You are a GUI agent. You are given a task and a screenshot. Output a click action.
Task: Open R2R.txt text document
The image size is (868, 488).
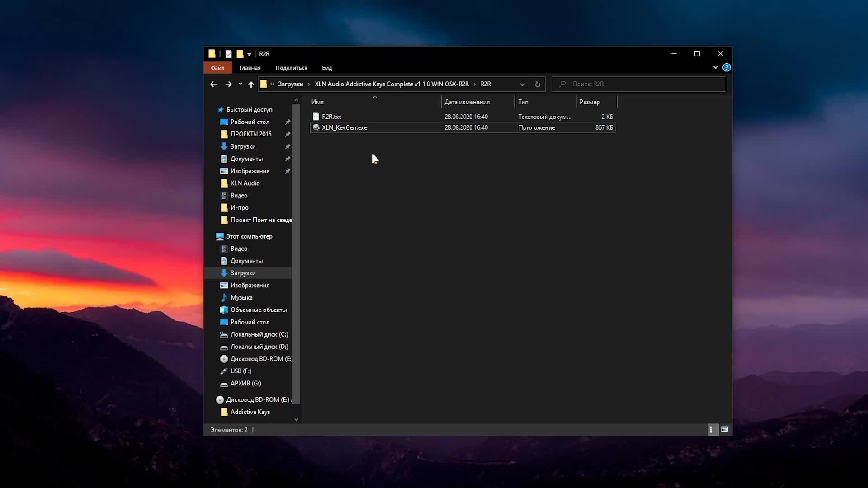(x=331, y=116)
